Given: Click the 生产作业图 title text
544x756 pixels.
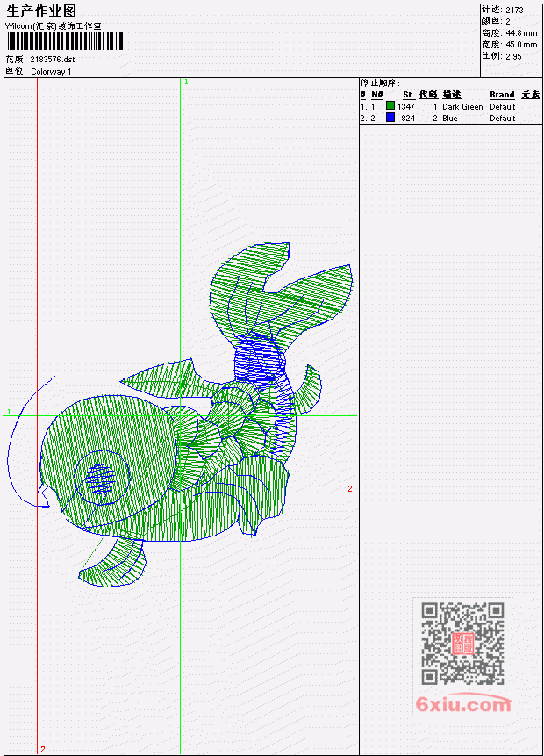Looking at the screenshot, I should (41, 11).
